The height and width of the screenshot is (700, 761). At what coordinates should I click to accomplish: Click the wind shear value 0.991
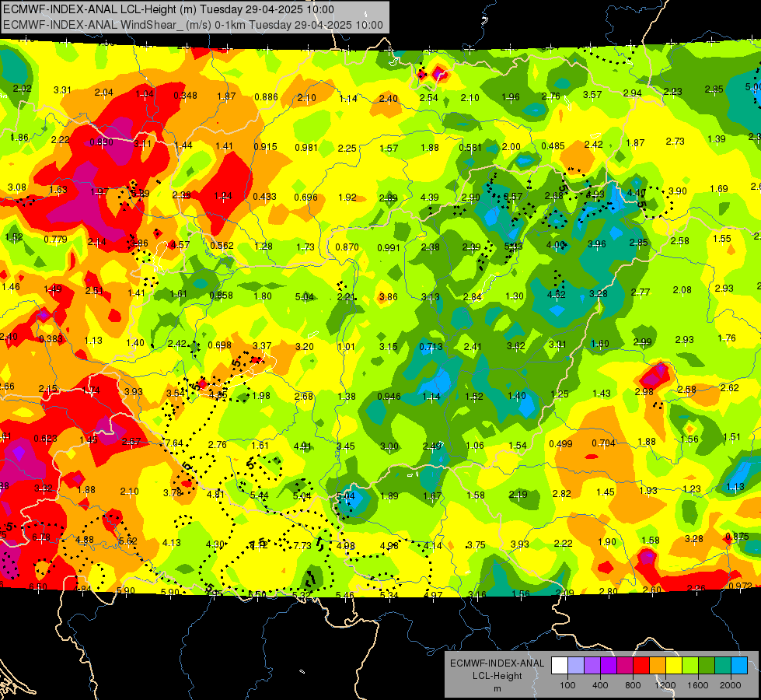pos(388,248)
